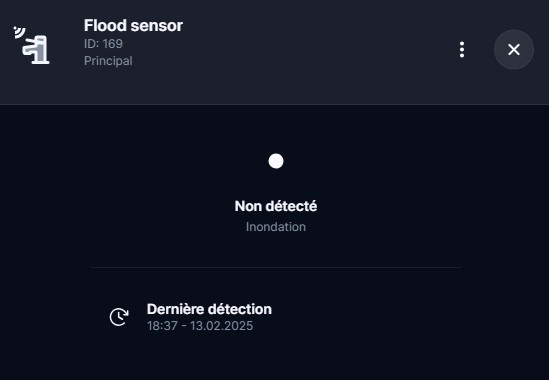This screenshot has width=549, height=380.
Task: Click the ID: 169 label
Action: pyautogui.click(x=103, y=44)
